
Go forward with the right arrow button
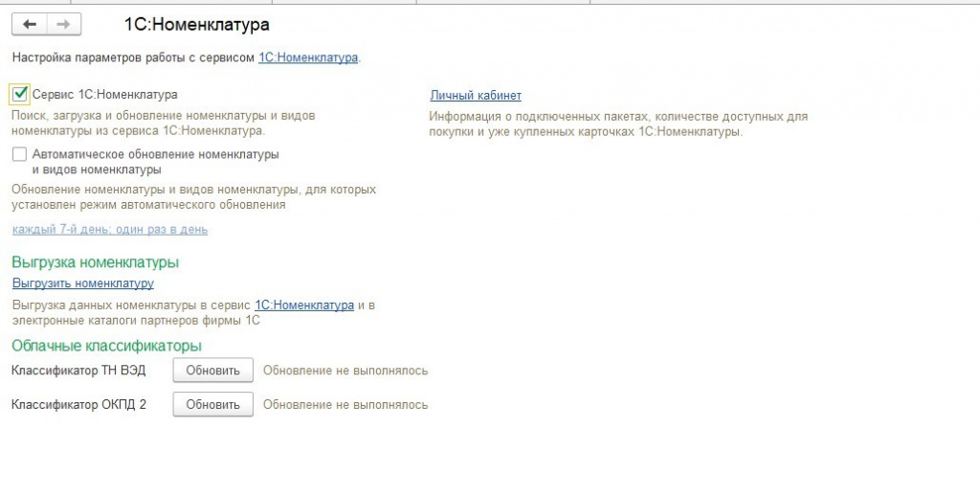click(64, 24)
